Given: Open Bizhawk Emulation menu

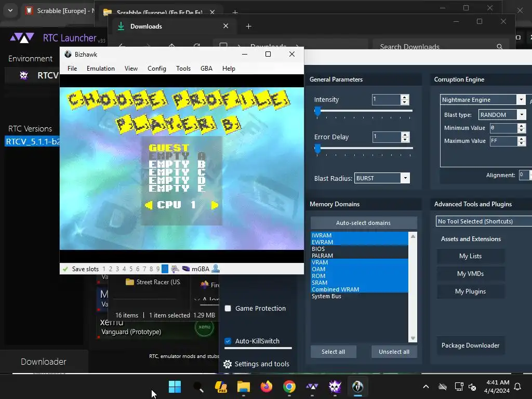Looking at the screenshot, I should (x=101, y=69).
